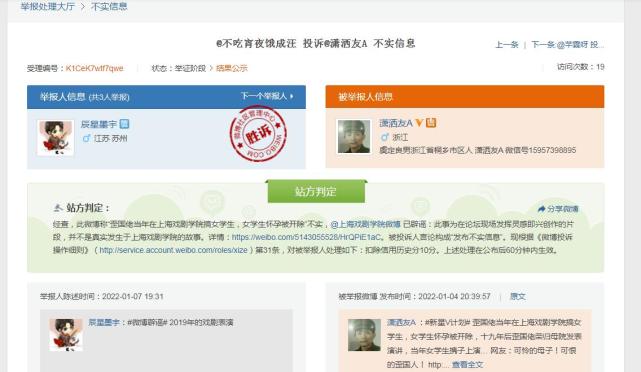
Task: Click male gender icon beside 江苏 苏州
Action: [86, 138]
